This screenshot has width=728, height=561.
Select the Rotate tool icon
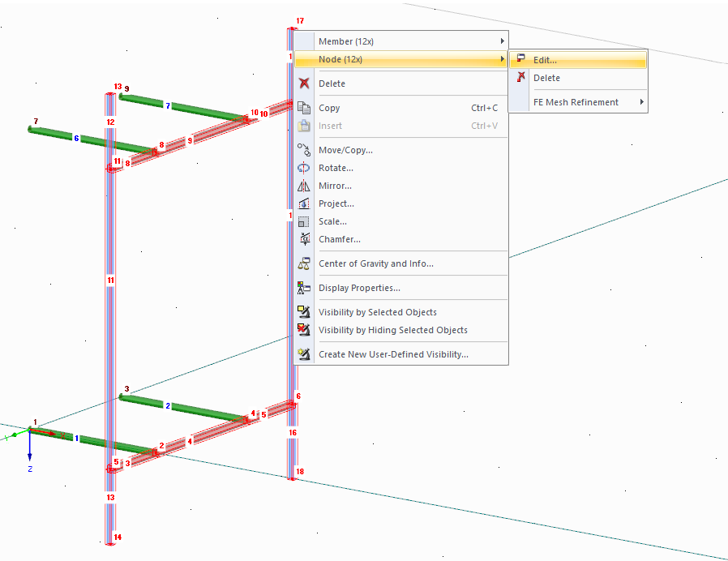pyautogui.click(x=303, y=168)
